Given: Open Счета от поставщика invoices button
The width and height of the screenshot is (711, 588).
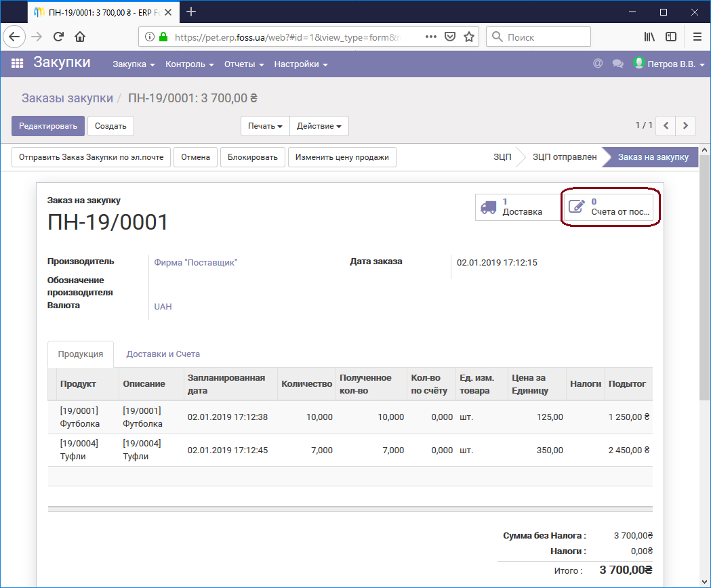Looking at the screenshot, I should tap(609, 207).
